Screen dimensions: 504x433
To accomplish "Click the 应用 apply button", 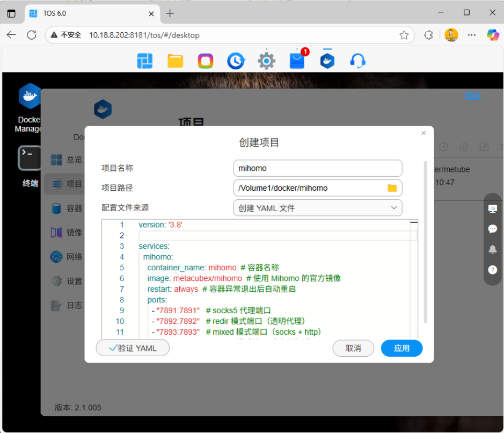I will click(x=401, y=348).
